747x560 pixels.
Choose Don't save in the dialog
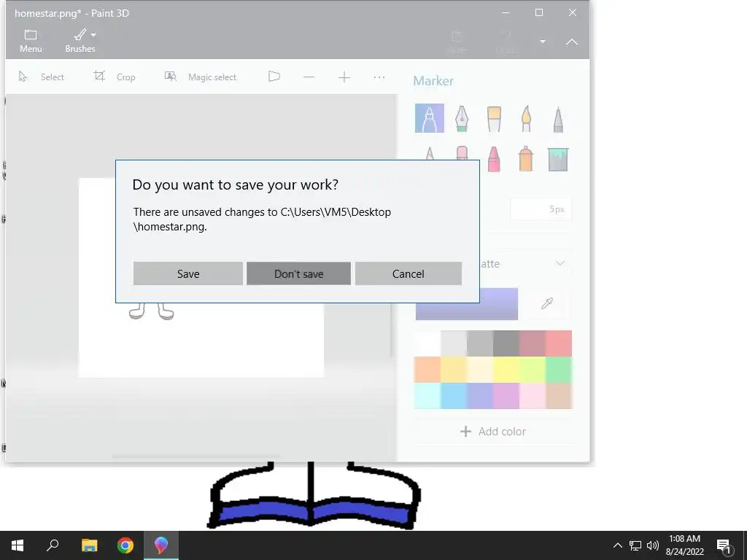pyautogui.click(x=298, y=273)
